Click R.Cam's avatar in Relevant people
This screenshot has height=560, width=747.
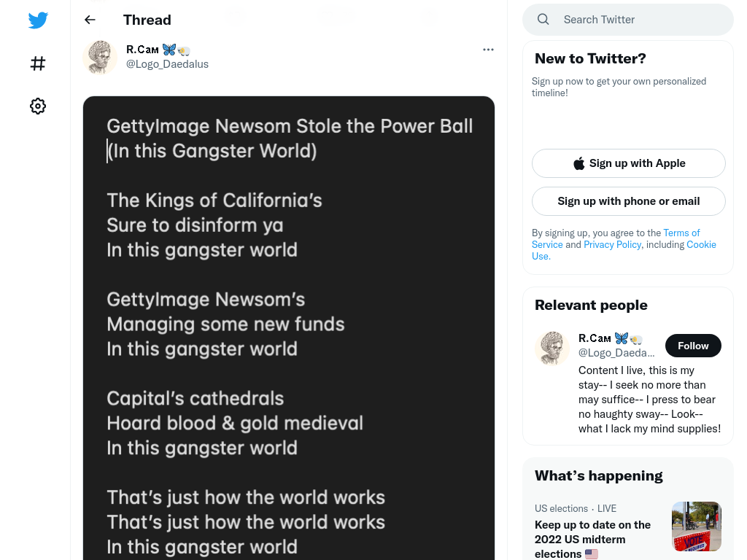(x=552, y=348)
